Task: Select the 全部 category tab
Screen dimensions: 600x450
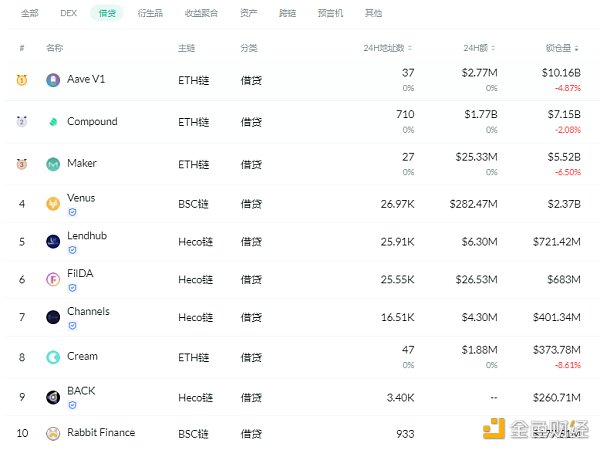Action: tap(30, 14)
